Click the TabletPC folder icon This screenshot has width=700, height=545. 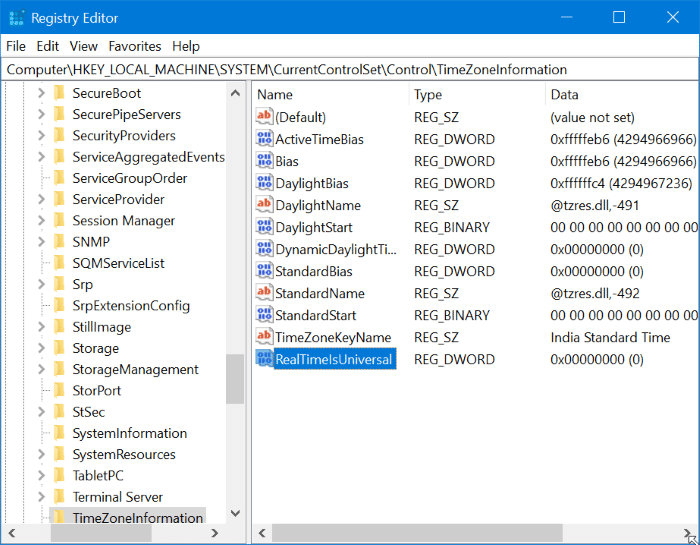[x=59, y=475]
